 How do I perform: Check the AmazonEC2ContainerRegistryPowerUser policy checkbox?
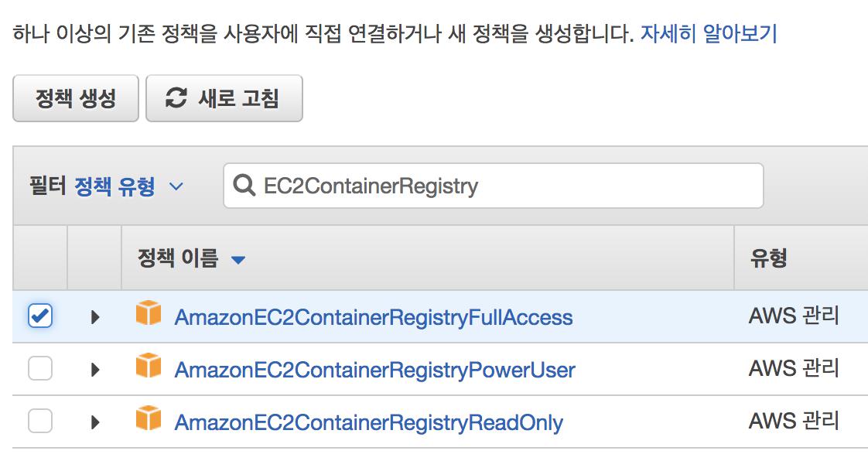(x=40, y=369)
